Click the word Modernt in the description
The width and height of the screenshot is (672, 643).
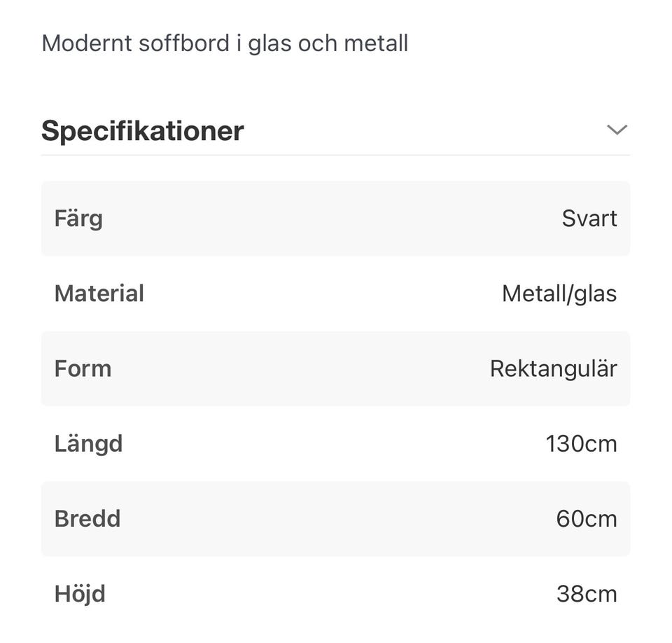coord(86,43)
